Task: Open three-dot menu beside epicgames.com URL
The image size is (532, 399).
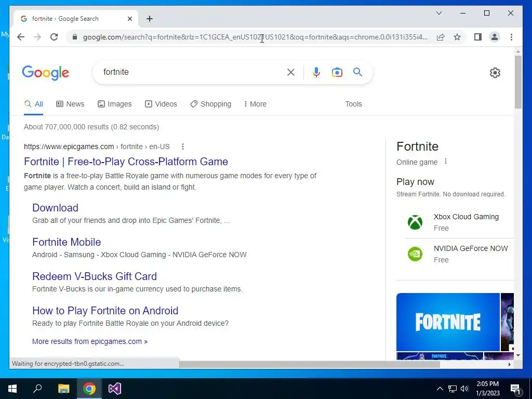Action: pos(183,147)
